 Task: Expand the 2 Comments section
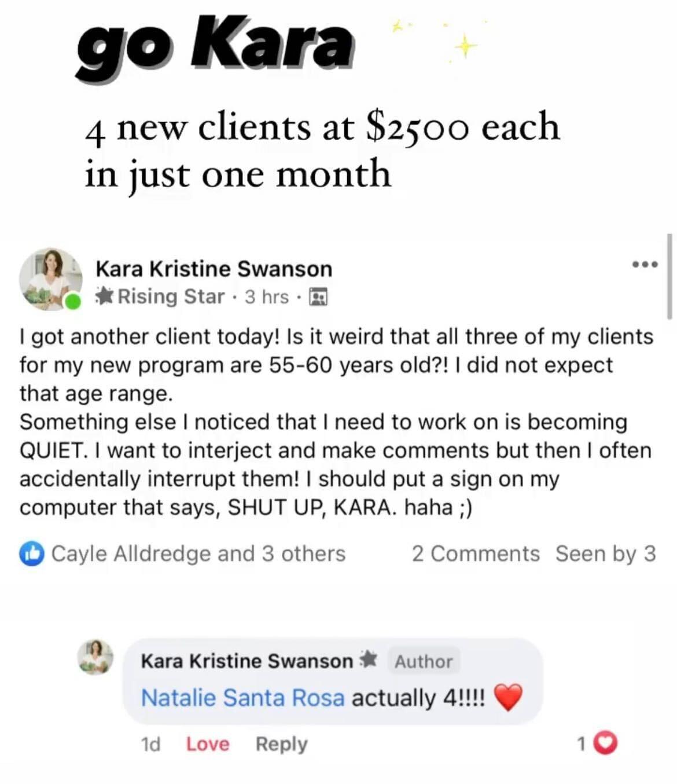(475, 554)
